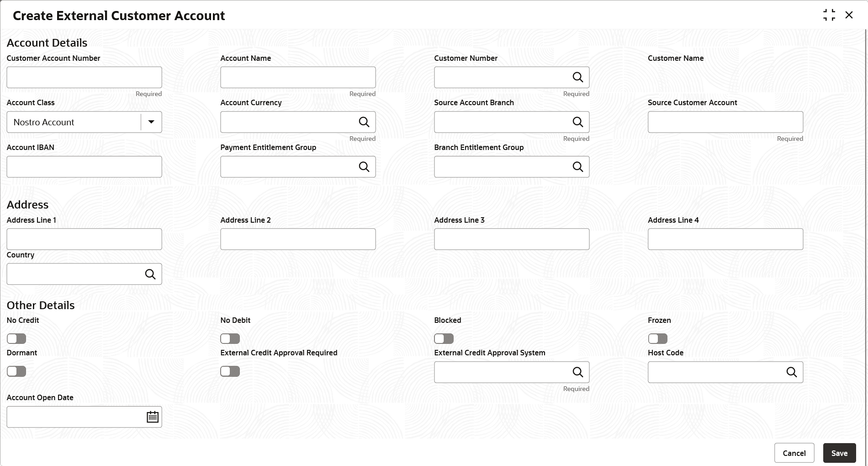Open the Nostro Account combo box
The width and height of the screenshot is (868, 466).
[x=84, y=122]
